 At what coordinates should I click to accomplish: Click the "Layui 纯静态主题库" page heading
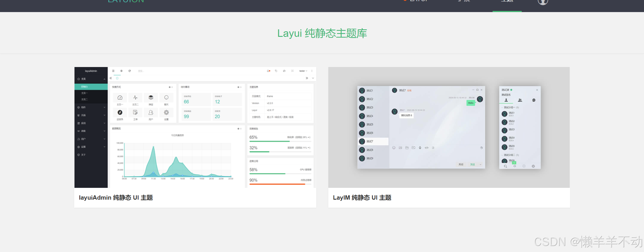coord(322,33)
